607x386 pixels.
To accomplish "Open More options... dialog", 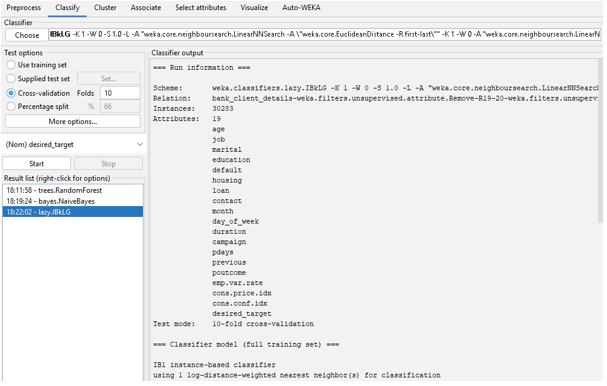I will (x=73, y=122).
